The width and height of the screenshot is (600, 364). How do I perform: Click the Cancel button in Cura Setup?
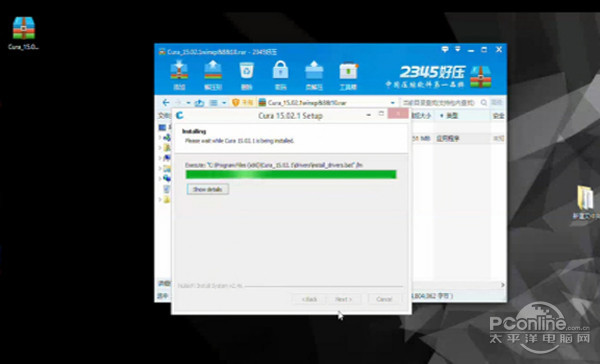(x=384, y=299)
